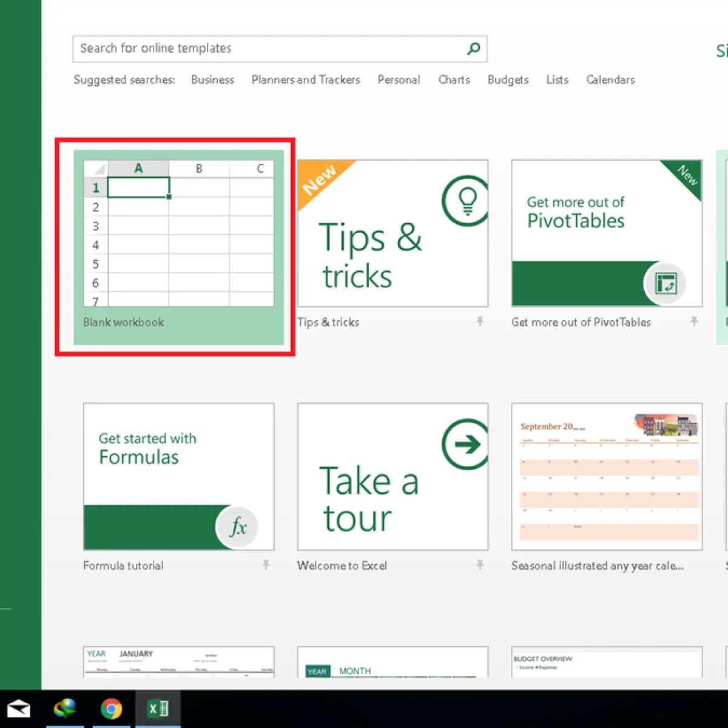The width and height of the screenshot is (728, 728).
Task: Select the Calendars suggested search
Action: point(610,79)
